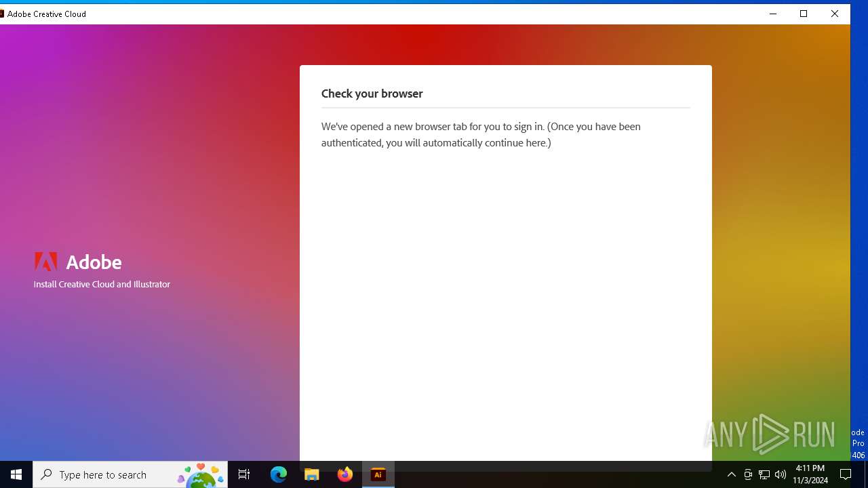Open File Explorer from the taskbar
The image size is (868, 488).
click(312, 474)
